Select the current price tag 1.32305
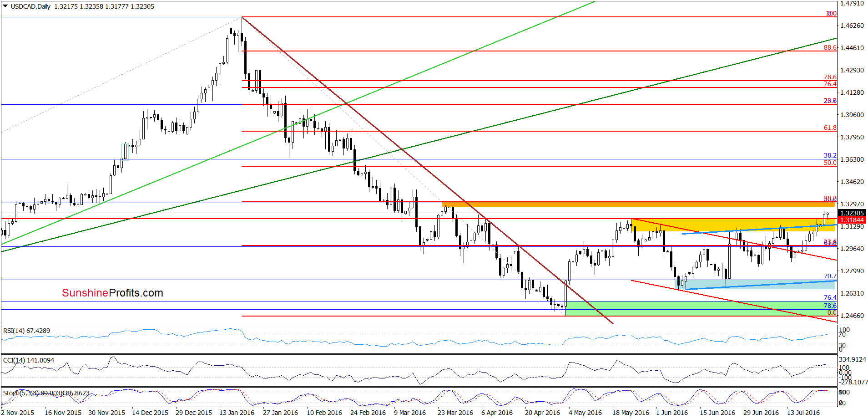 (852, 213)
